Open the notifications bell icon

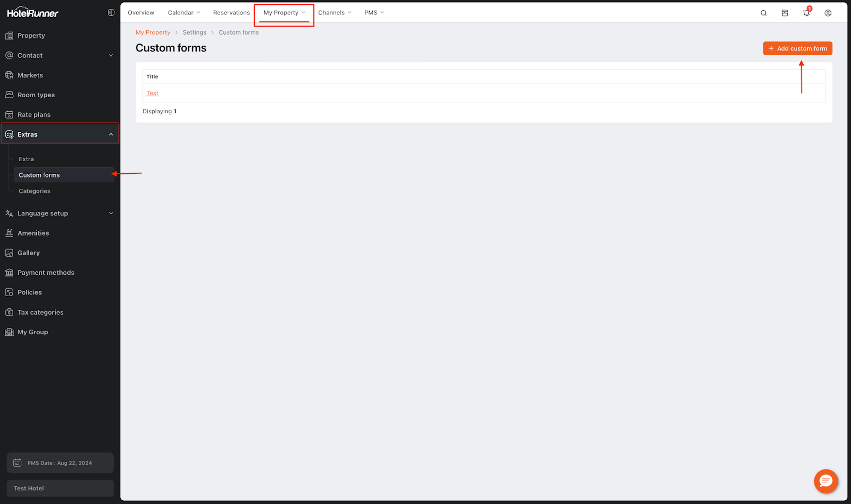click(x=806, y=13)
